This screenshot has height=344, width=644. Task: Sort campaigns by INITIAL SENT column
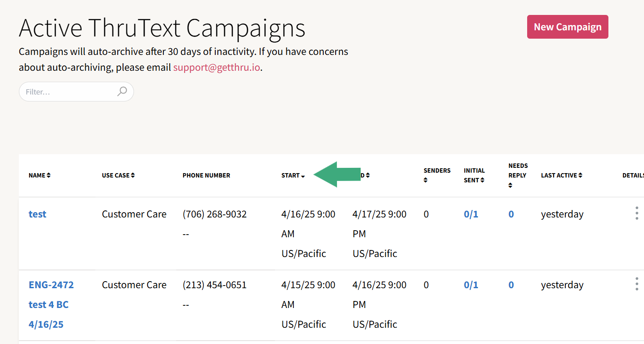pos(474,175)
